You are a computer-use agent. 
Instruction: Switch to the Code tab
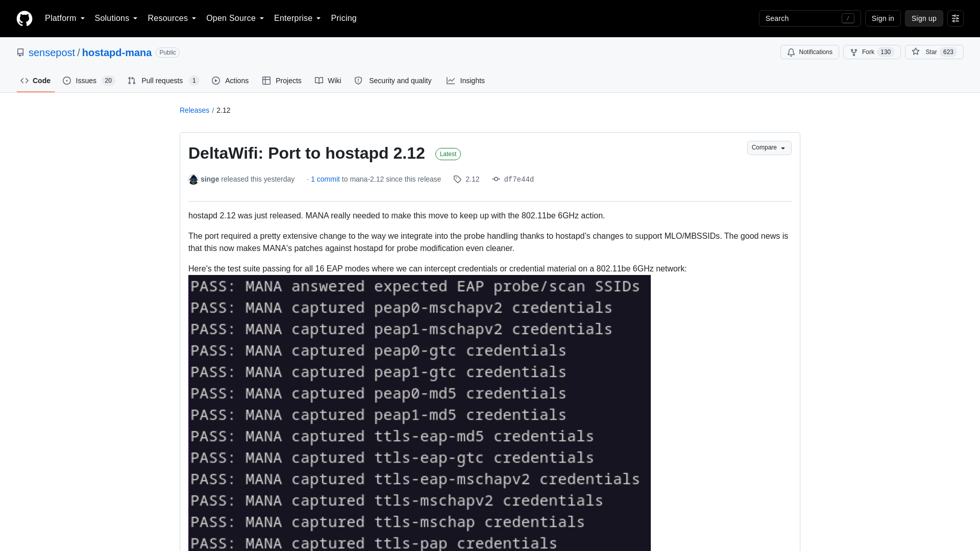coord(36,81)
